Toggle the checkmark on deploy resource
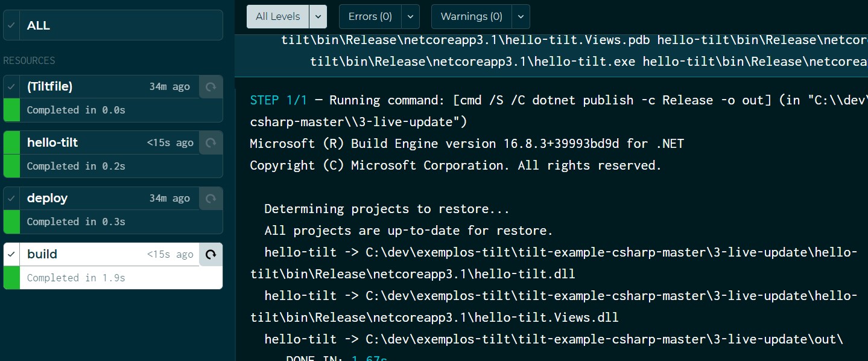 tap(11, 199)
